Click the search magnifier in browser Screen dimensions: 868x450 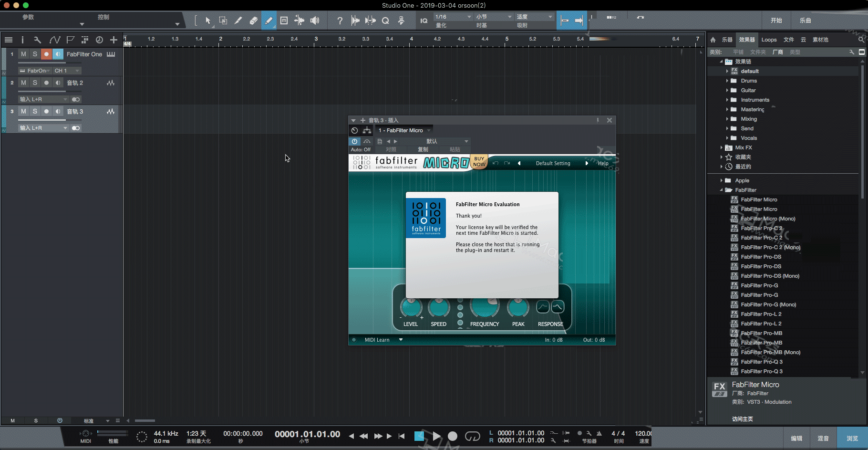(x=861, y=40)
